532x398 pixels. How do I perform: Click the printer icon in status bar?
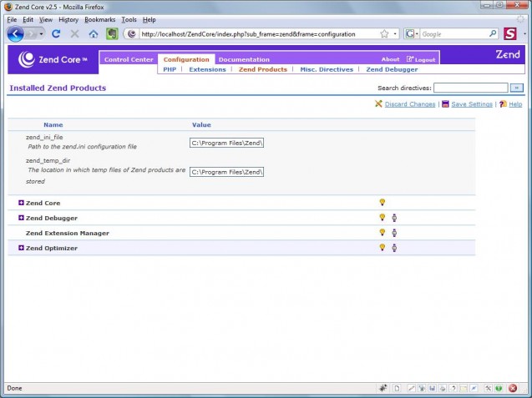[x=443, y=388]
